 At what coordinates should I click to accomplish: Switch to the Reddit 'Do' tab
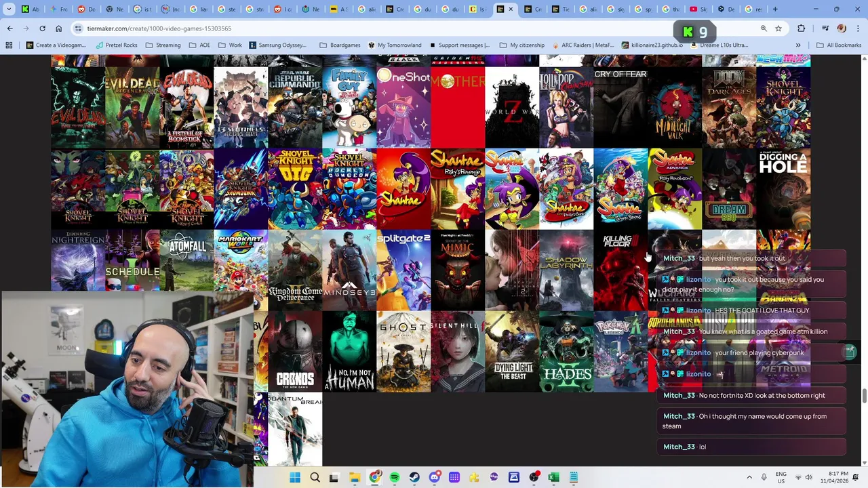pyautogui.click(x=87, y=9)
